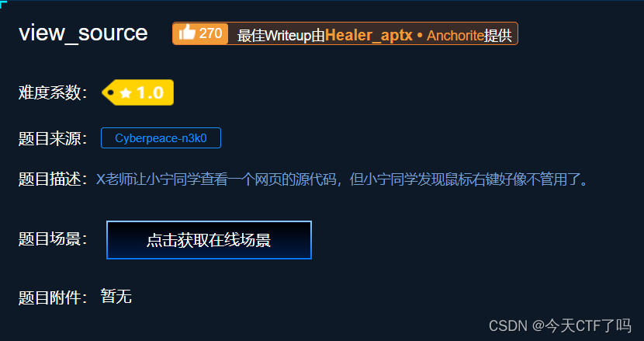Click 点击获取在线场景 button

click(209, 240)
